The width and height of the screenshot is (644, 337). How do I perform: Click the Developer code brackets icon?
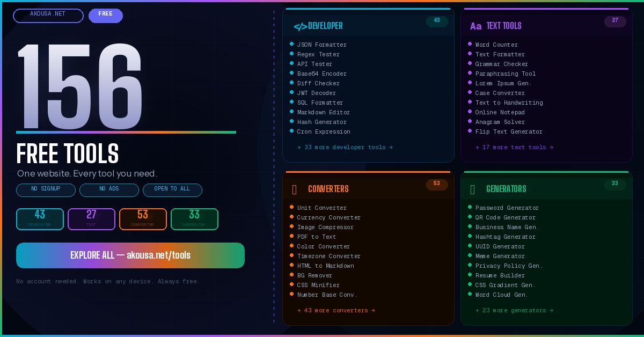click(300, 26)
